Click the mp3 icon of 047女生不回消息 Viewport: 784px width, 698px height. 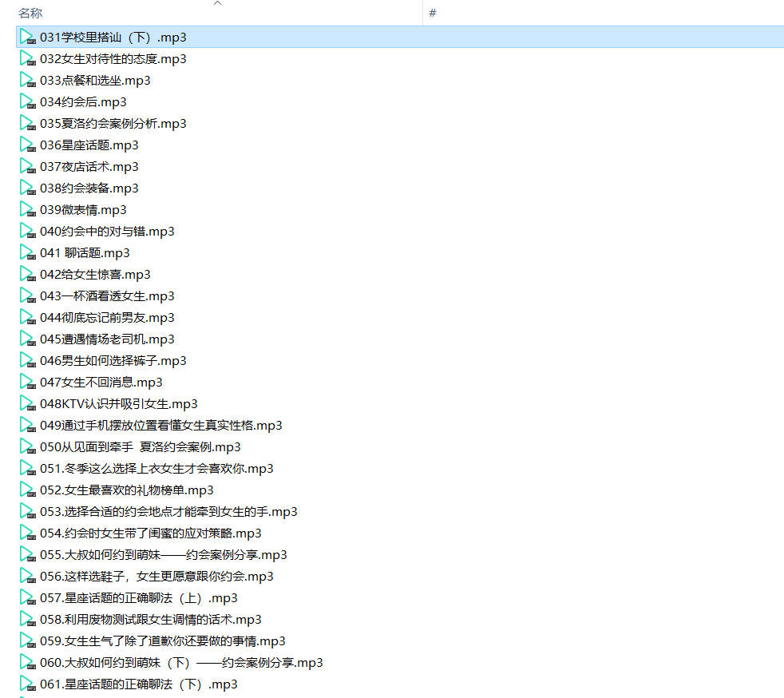click(27, 381)
